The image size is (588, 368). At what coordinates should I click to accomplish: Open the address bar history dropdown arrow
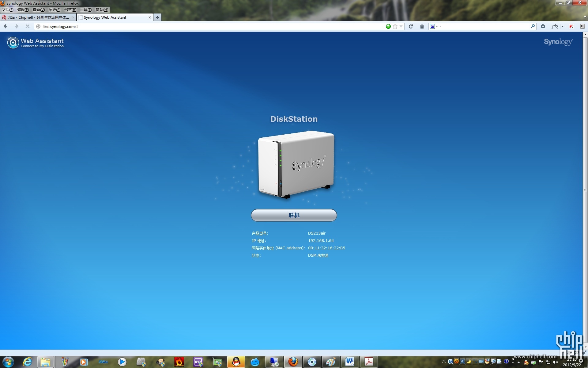click(x=401, y=26)
